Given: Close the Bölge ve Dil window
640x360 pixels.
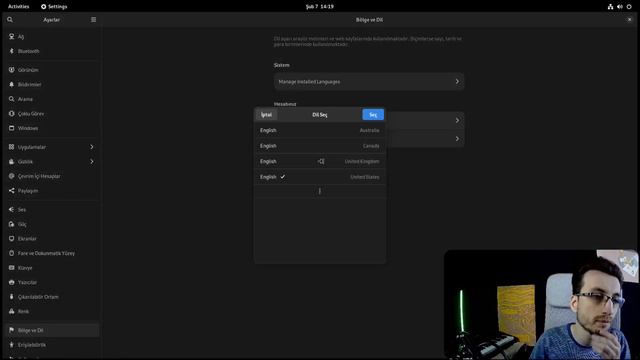Looking at the screenshot, I should pos(629,20).
